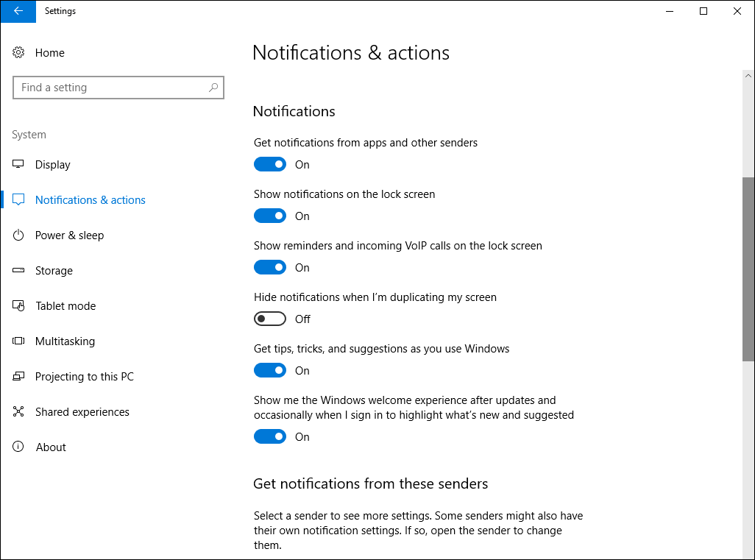This screenshot has height=560, width=755.
Task: Click the search magnifier icon
Action: coord(213,88)
